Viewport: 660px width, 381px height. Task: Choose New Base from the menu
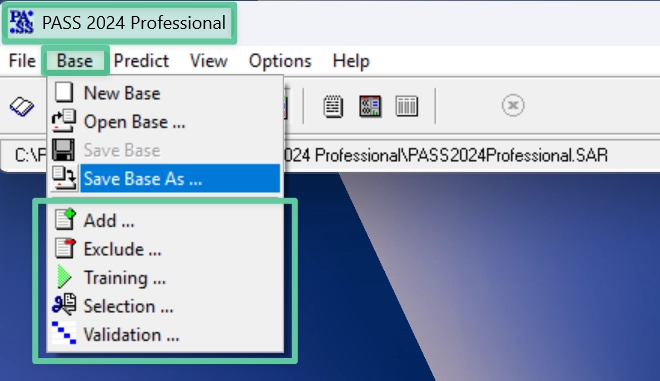pos(165,93)
